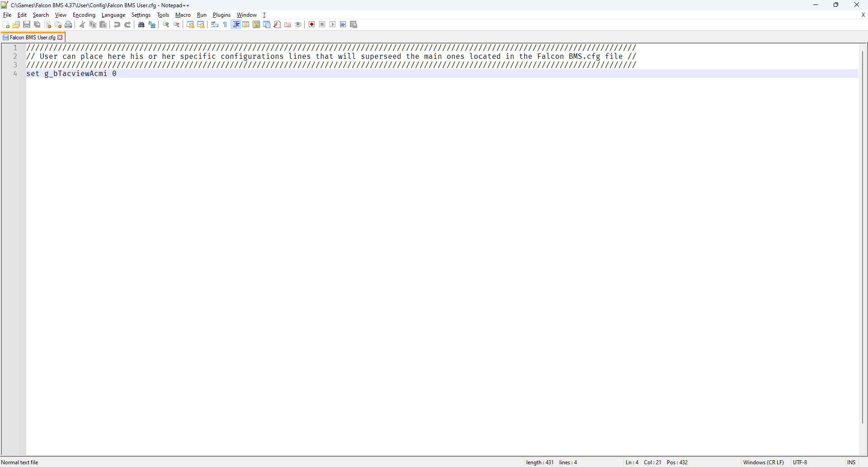The height and width of the screenshot is (467, 868).
Task: Open Folder as Workspace icon
Action: [x=288, y=25]
